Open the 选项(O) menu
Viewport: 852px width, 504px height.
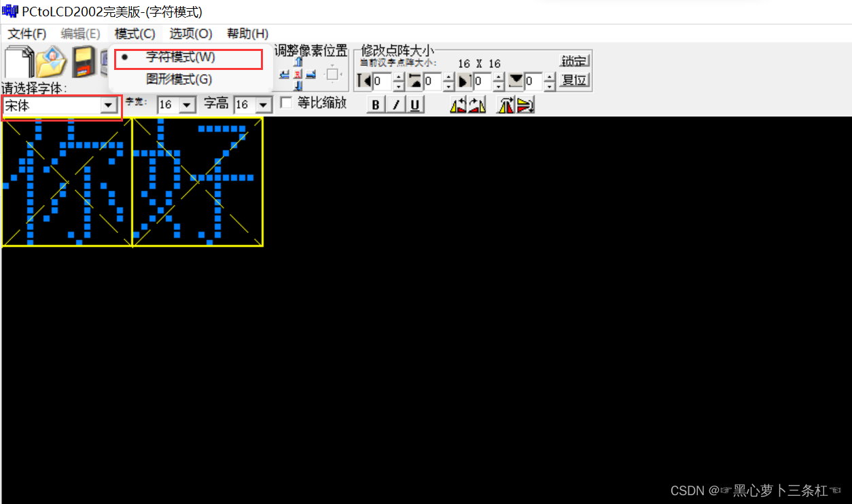point(191,33)
